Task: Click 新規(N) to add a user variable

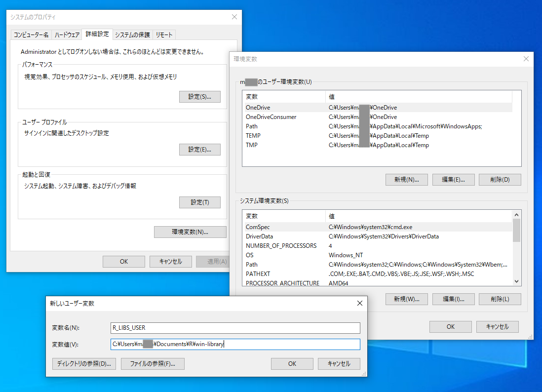Action: point(406,179)
